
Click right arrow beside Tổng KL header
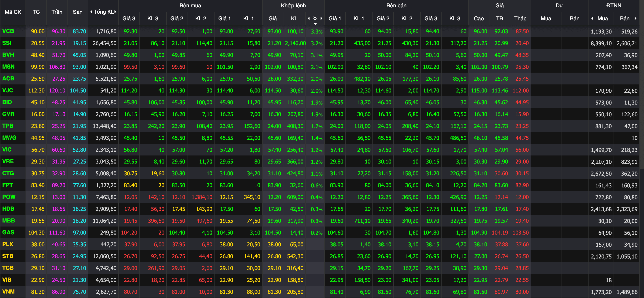pos(115,12)
